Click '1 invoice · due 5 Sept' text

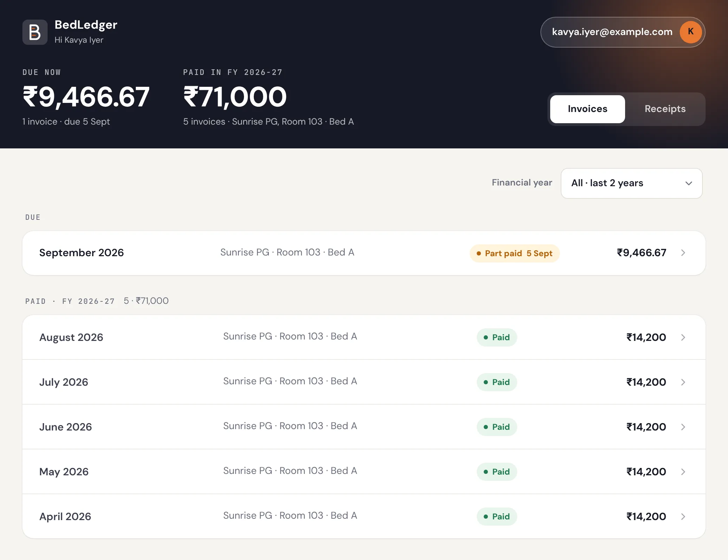(x=66, y=121)
